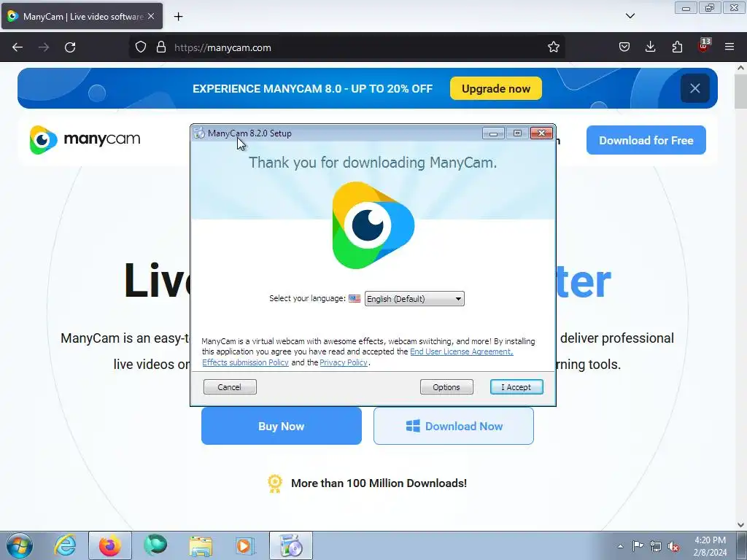Open the Windows Start menu
Viewport: 747px width, 560px height.
point(20,545)
